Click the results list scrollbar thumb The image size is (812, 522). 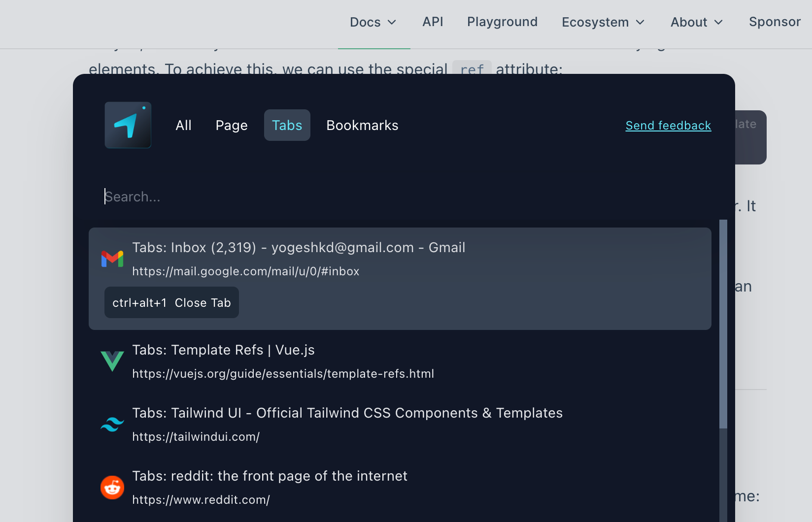pyautogui.click(x=723, y=324)
